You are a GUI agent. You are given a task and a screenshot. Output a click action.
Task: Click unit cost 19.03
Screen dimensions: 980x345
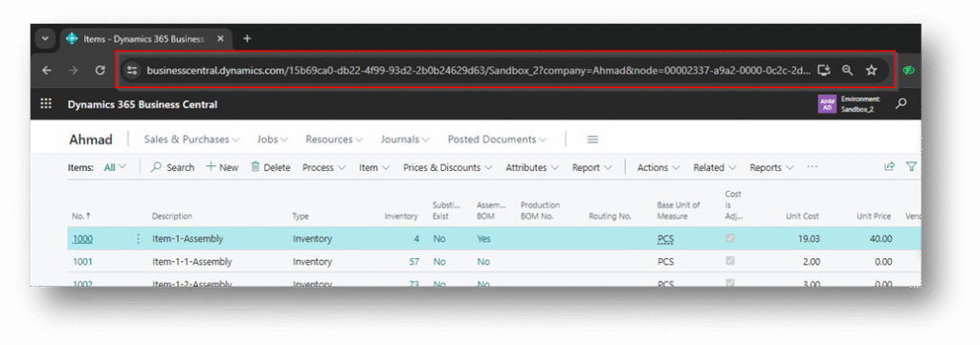808,238
